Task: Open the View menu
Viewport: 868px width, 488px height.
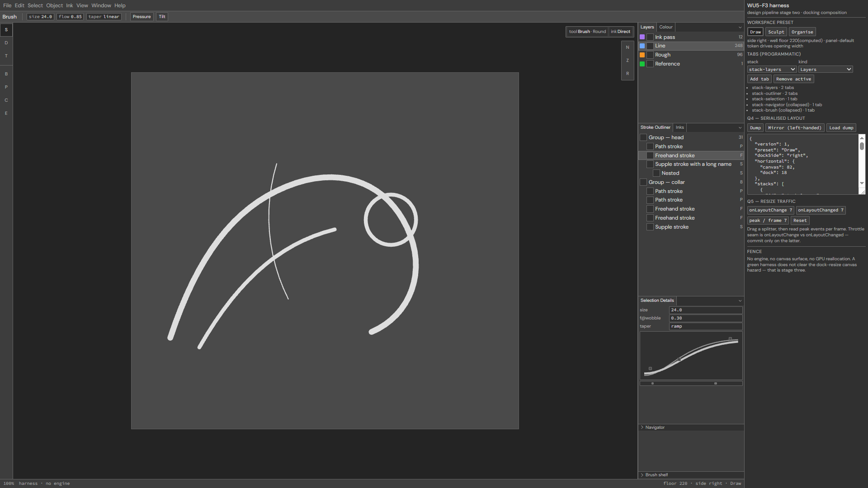Action: click(82, 5)
